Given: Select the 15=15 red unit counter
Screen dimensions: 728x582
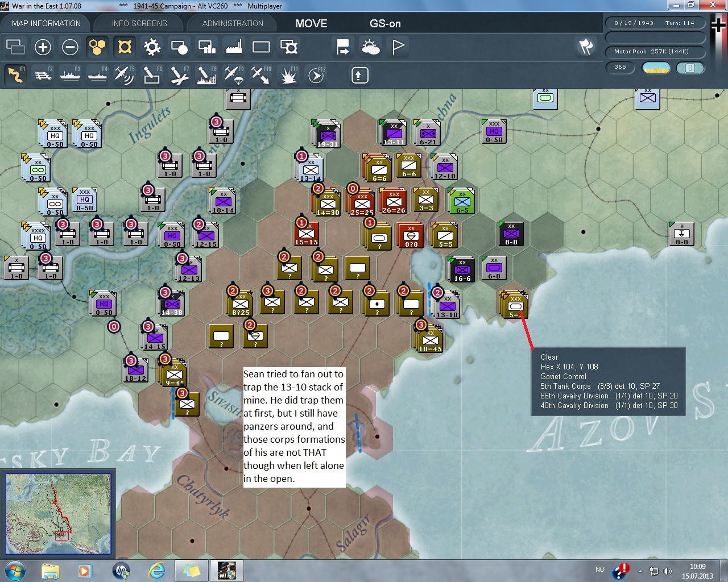Looking at the screenshot, I should coord(306,234).
